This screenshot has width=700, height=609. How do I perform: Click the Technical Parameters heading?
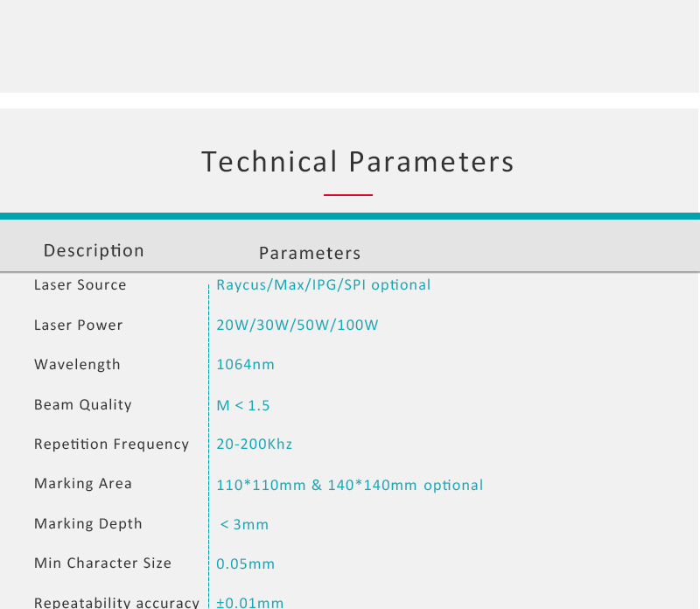pyautogui.click(x=358, y=162)
